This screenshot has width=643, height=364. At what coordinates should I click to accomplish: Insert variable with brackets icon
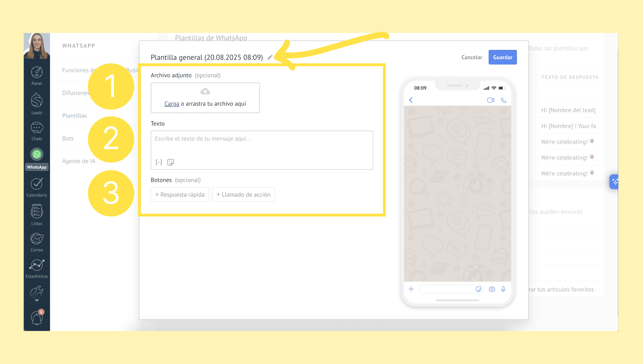(x=159, y=162)
